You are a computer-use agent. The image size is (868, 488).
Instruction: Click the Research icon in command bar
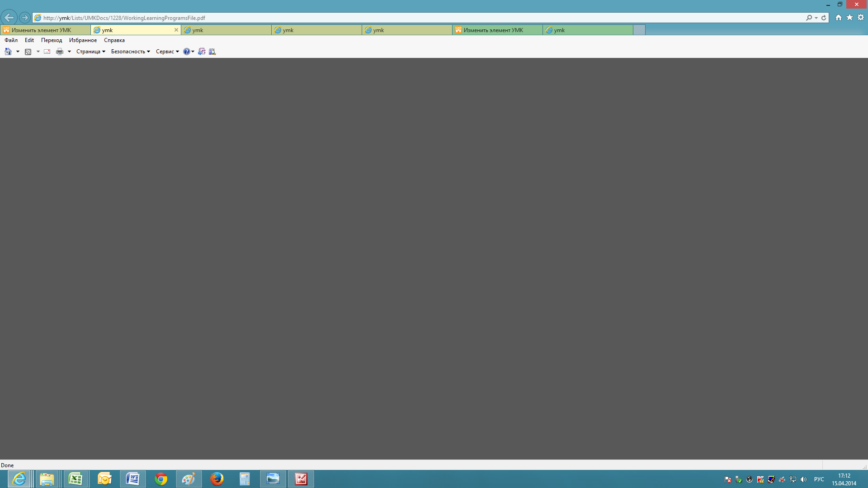pyautogui.click(x=212, y=52)
